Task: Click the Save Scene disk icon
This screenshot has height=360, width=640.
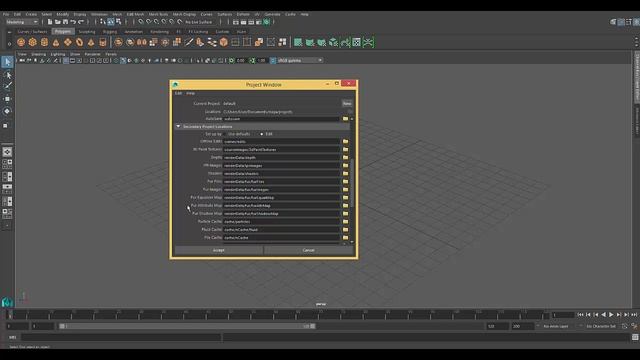Action: pyautogui.click(x=65, y=22)
